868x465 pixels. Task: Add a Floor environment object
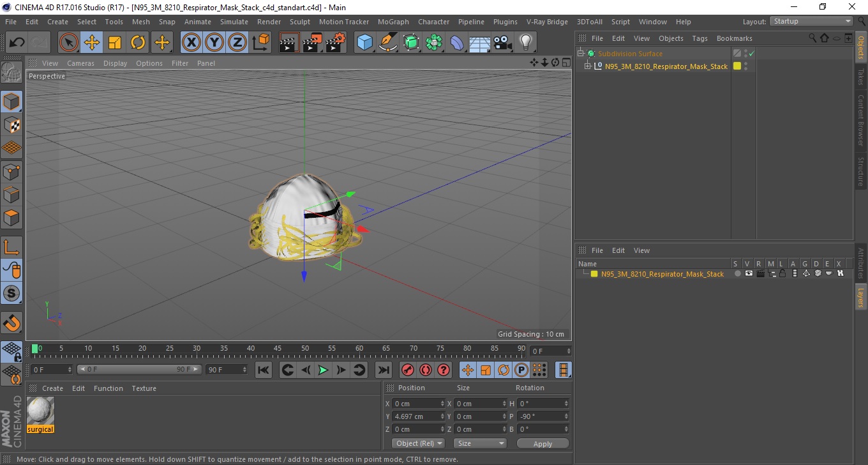pyautogui.click(x=479, y=43)
